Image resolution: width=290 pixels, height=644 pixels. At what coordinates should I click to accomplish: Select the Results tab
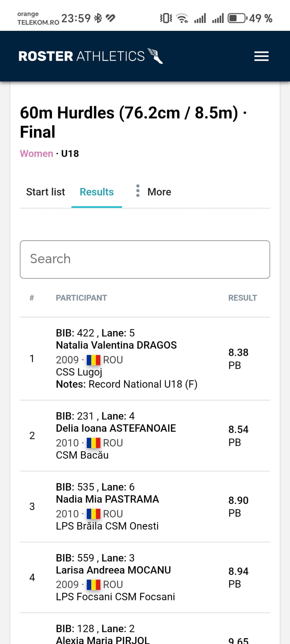pyautogui.click(x=97, y=192)
